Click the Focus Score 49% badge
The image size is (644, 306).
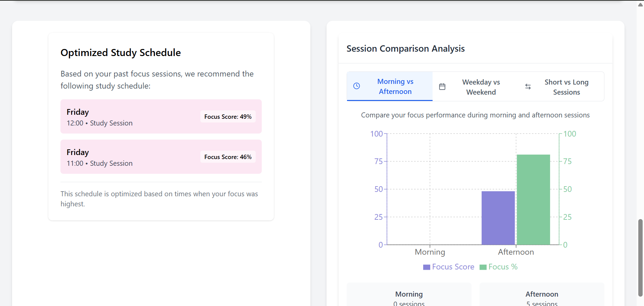(x=228, y=117)
